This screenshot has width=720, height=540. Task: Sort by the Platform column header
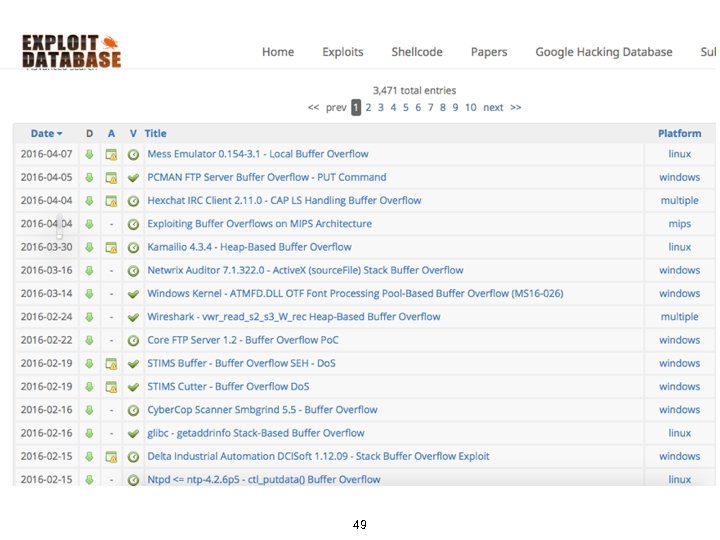coord(680,134)
